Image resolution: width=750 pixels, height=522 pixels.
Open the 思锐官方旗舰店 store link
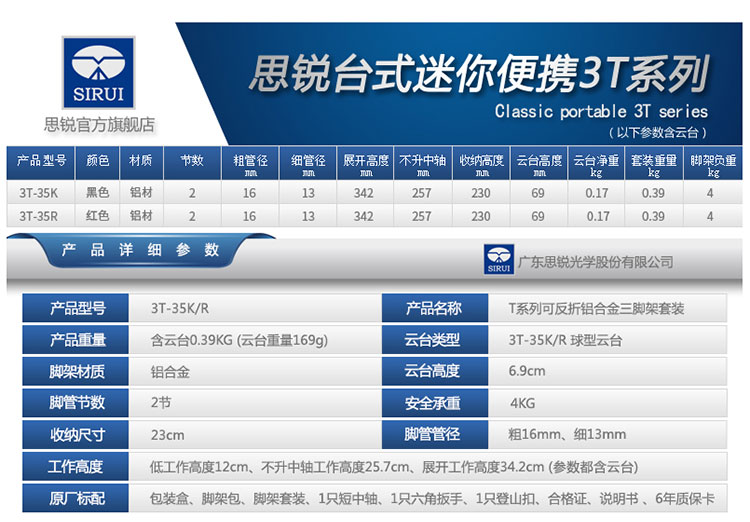pyautogui.click(x=99, y=125)
